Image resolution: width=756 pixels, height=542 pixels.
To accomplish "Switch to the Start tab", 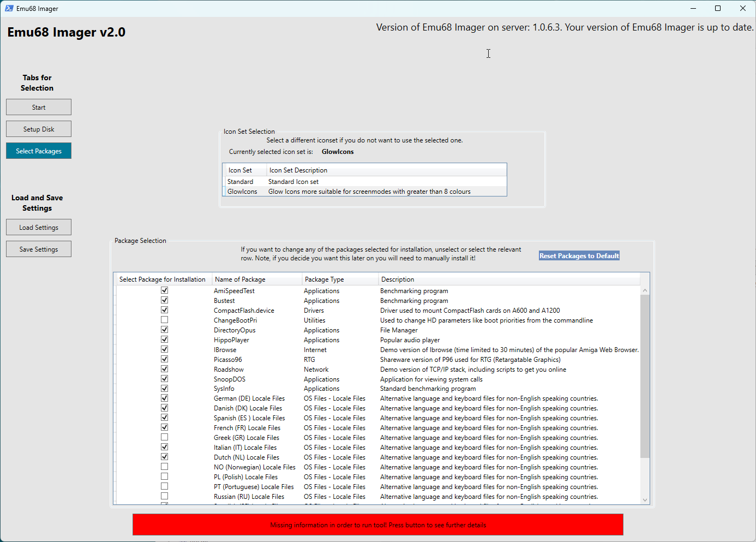I will (38, 106).
